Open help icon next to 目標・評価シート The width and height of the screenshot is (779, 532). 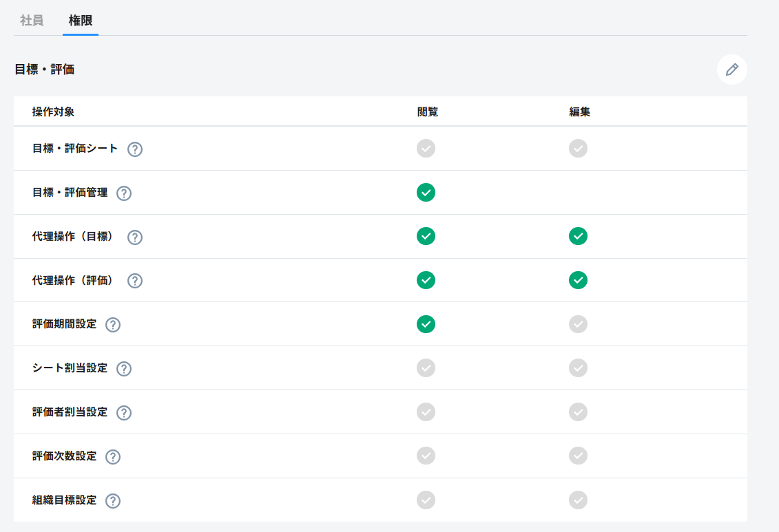(135, 149)
